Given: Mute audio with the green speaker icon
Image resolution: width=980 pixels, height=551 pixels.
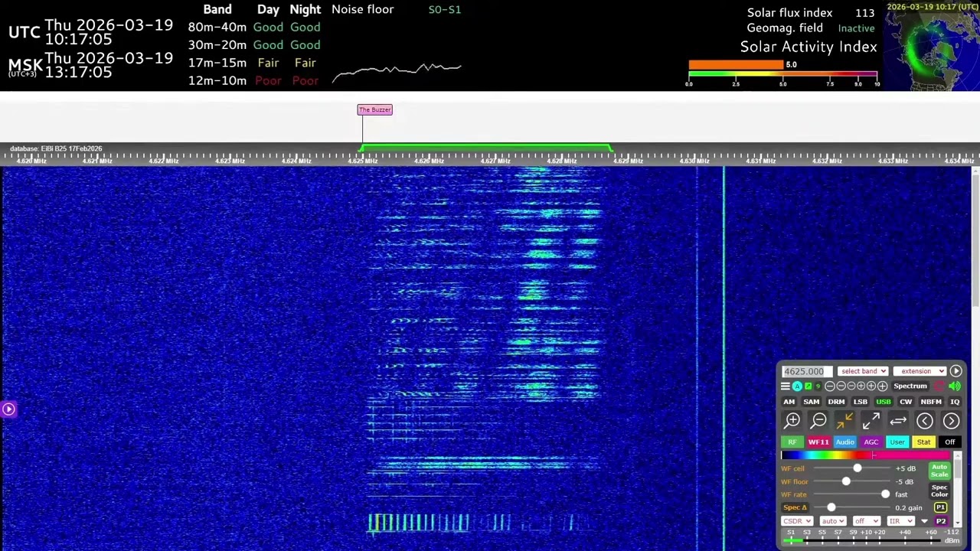Looking at the screenshot, I should (954, 386).
